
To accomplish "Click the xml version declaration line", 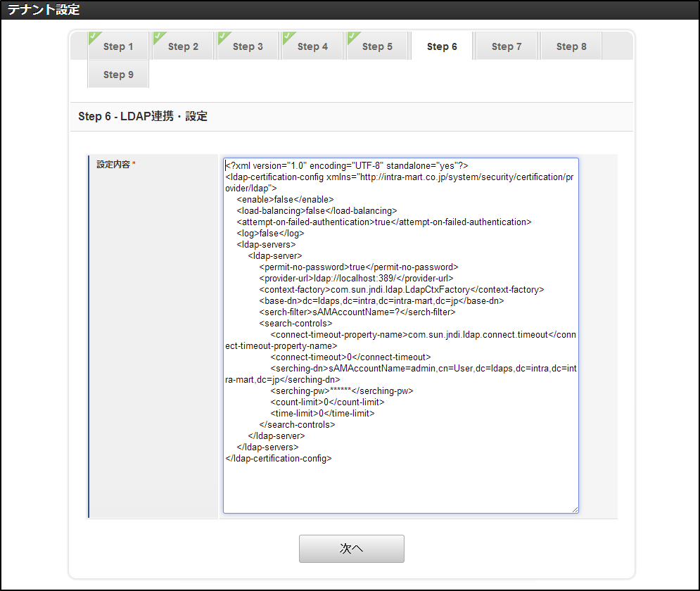I will click(x=347, y=165).
